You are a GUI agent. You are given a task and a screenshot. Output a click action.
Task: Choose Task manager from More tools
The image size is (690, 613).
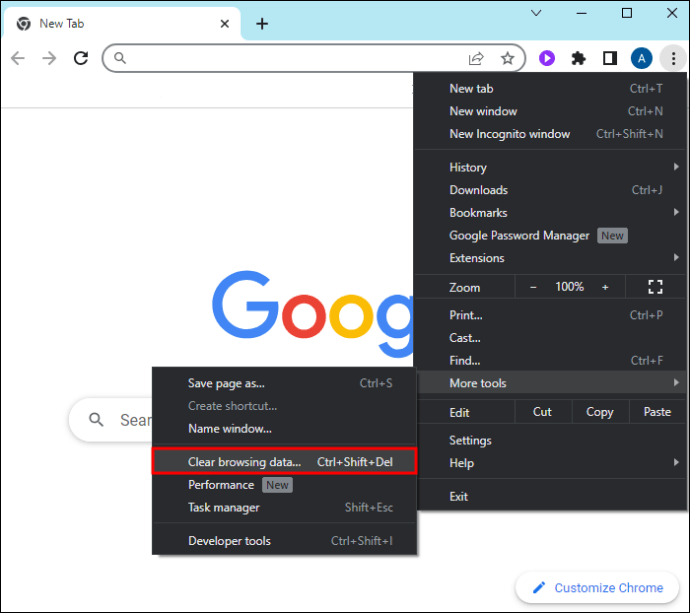[x=284, y=507]
